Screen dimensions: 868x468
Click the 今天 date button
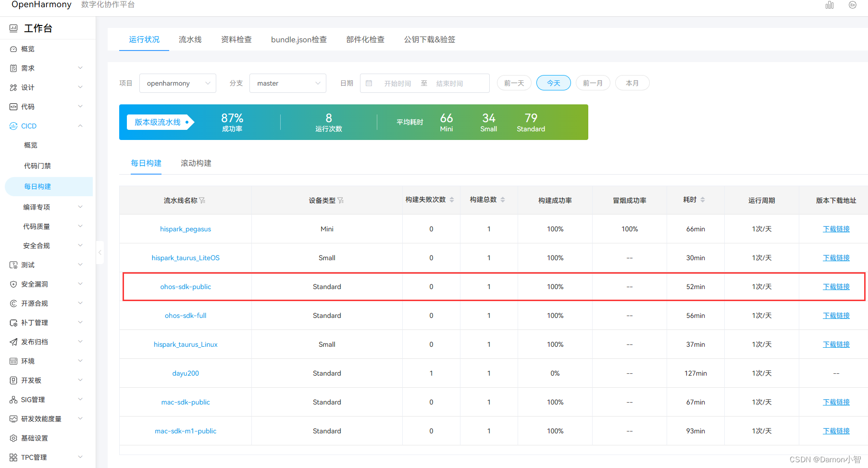tap(554, 83)
